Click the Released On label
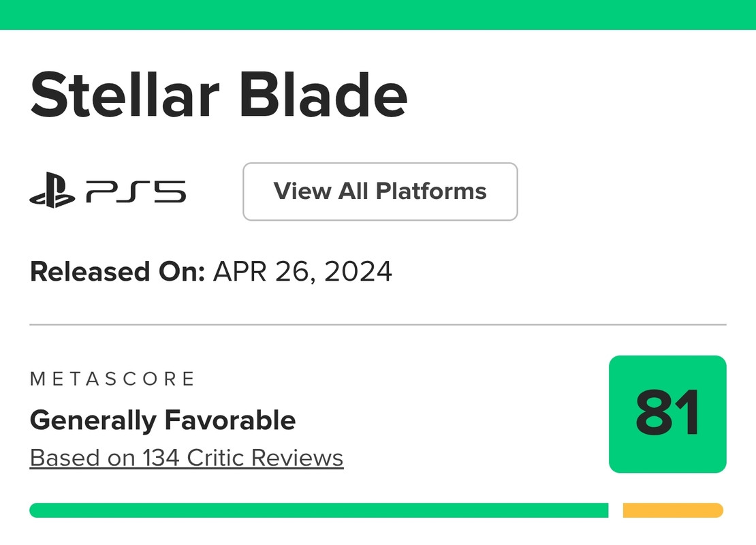The image size is (756, 545). pyautogui.click(x=117, y=272)
